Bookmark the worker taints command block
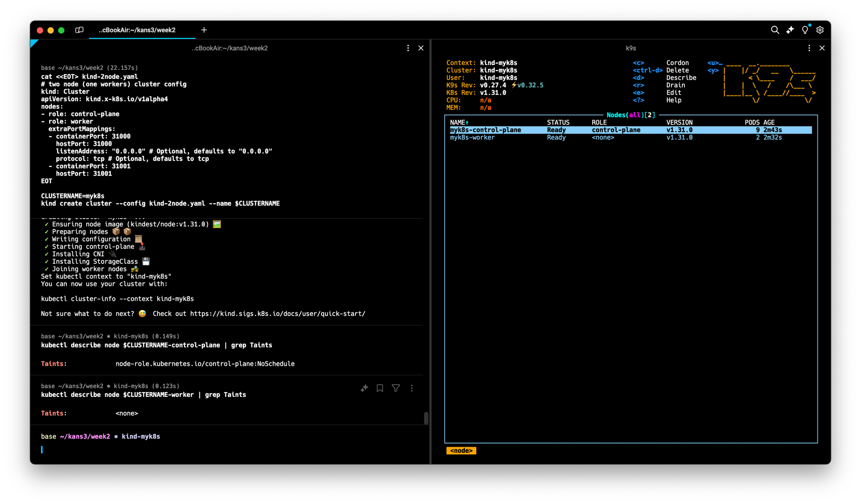The image size is (861, 504). pos(380,388)
